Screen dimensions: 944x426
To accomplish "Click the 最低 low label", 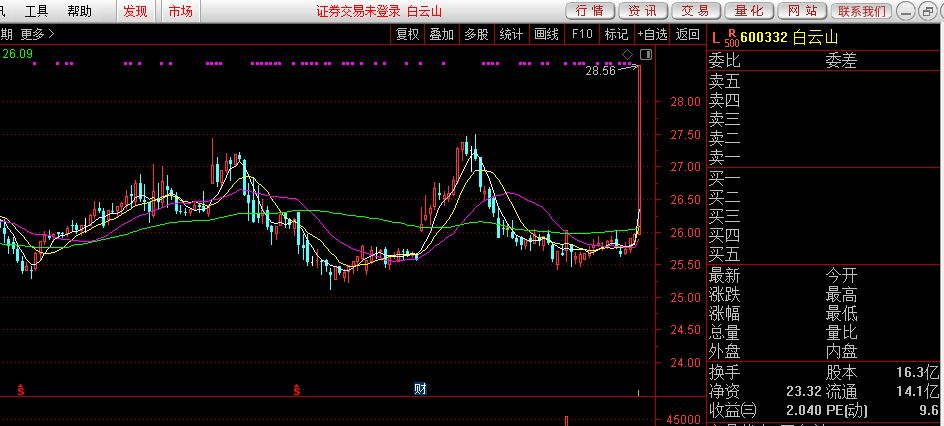I will click(841, 313).
